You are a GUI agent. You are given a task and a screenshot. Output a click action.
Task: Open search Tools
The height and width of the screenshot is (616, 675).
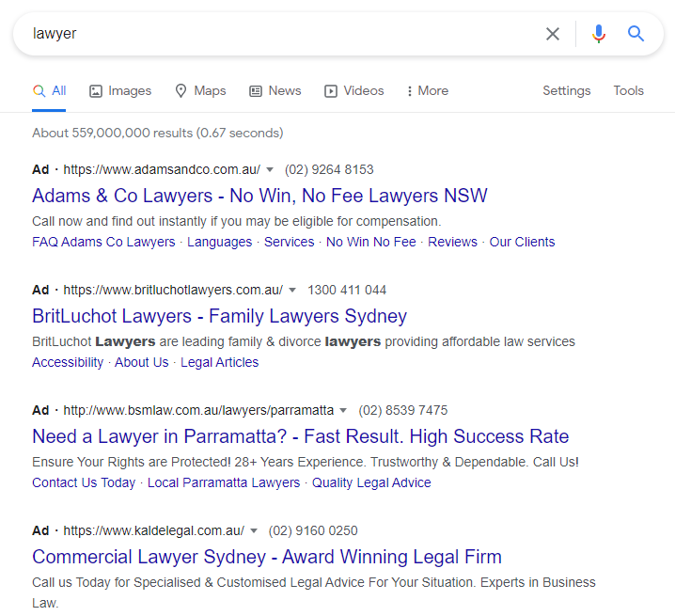tap(629, 91)
